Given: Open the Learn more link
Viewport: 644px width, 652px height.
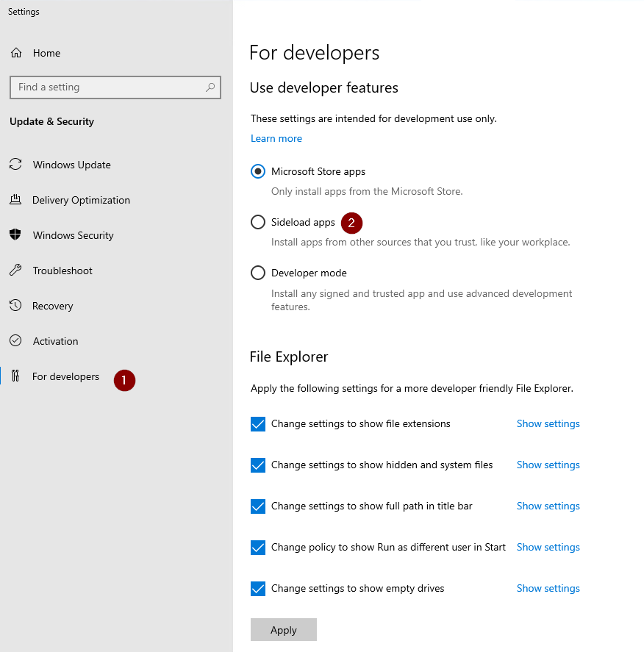Looking at the screenshot, I should point(276,138).
